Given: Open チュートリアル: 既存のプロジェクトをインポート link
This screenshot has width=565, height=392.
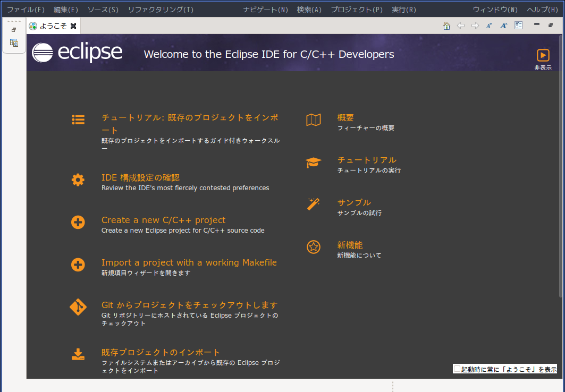Looking at the screenshot, I should click(x=190, y=123).
